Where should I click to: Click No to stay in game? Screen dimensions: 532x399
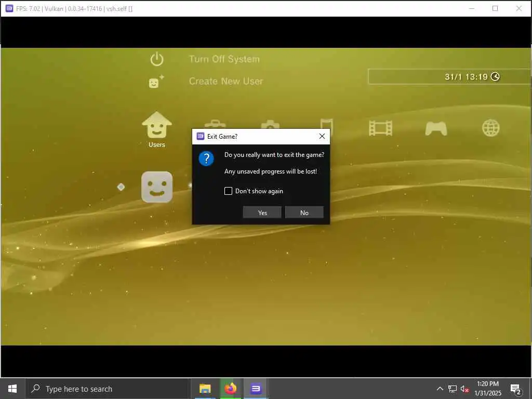[x=304, y=212]
